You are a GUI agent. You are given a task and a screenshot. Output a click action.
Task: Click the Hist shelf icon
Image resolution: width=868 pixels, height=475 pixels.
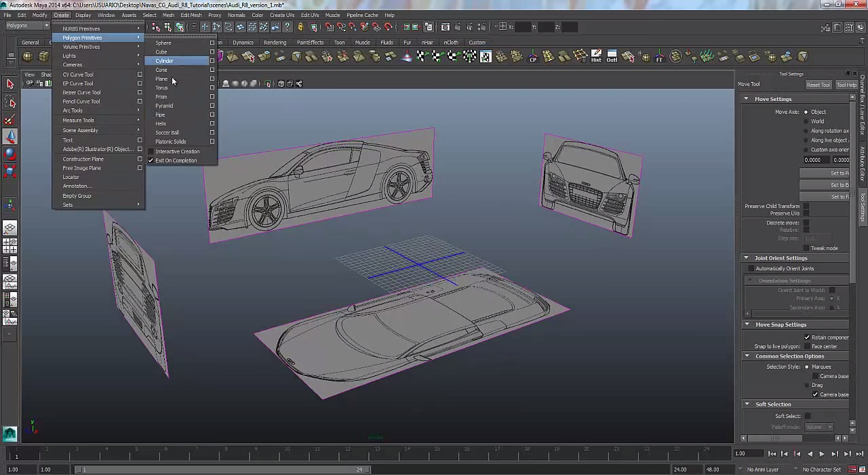(596, 57)
